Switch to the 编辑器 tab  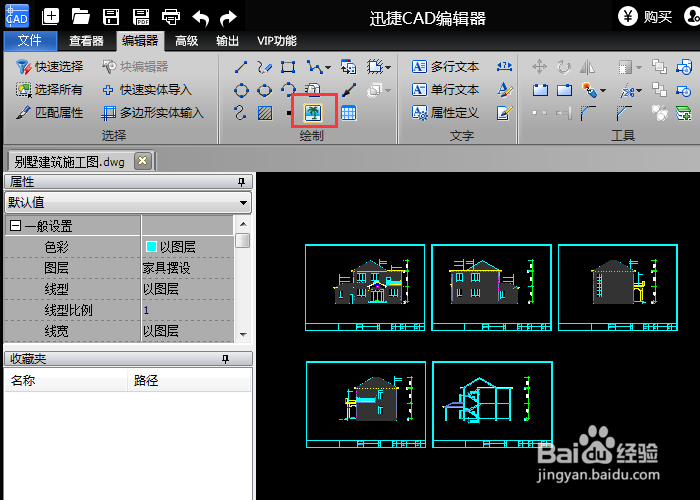pyautogui.click(x=140, y=41)
